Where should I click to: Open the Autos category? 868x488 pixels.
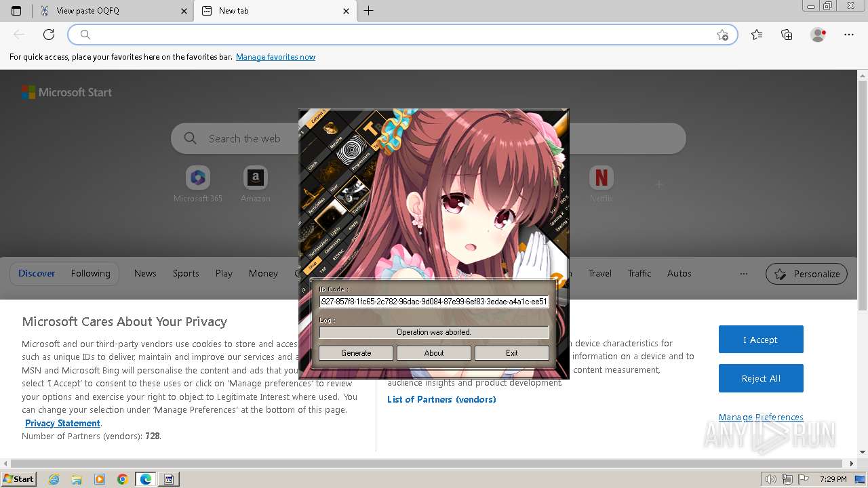tap(679, 274)
